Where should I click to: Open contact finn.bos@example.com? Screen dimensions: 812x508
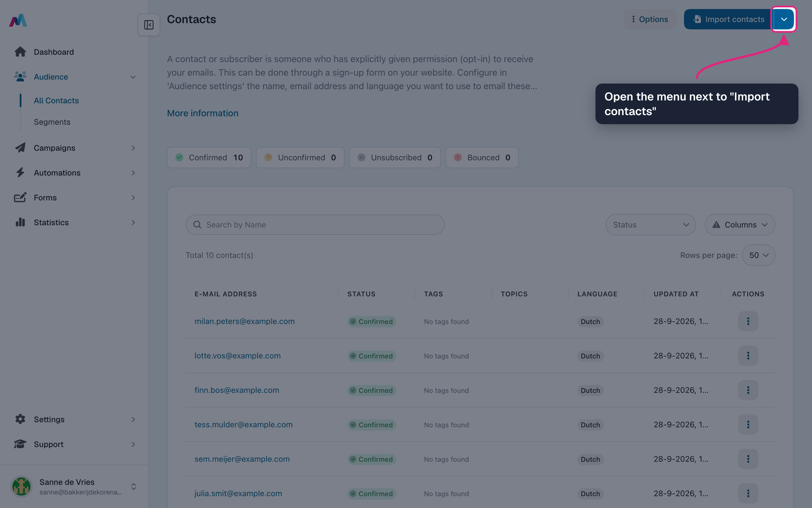(237, 390)
